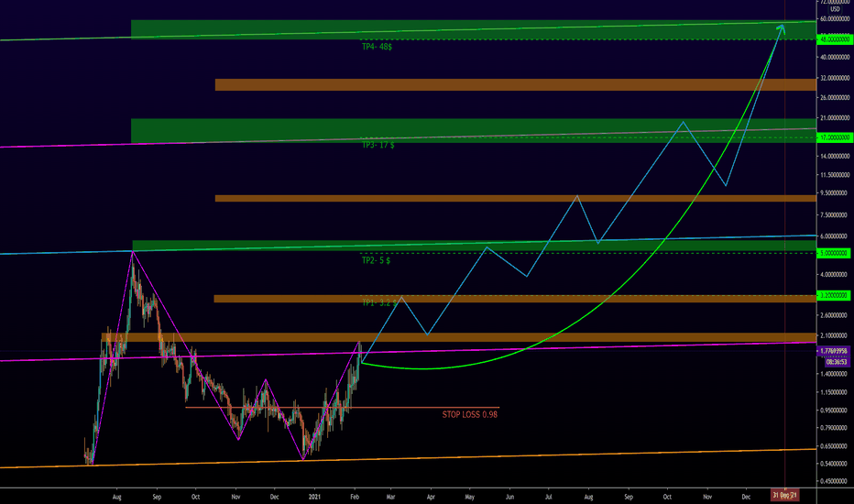Select the TP1- 3.2 $ annotation text
The image size is (854, 504).
[x=379, y=302]
